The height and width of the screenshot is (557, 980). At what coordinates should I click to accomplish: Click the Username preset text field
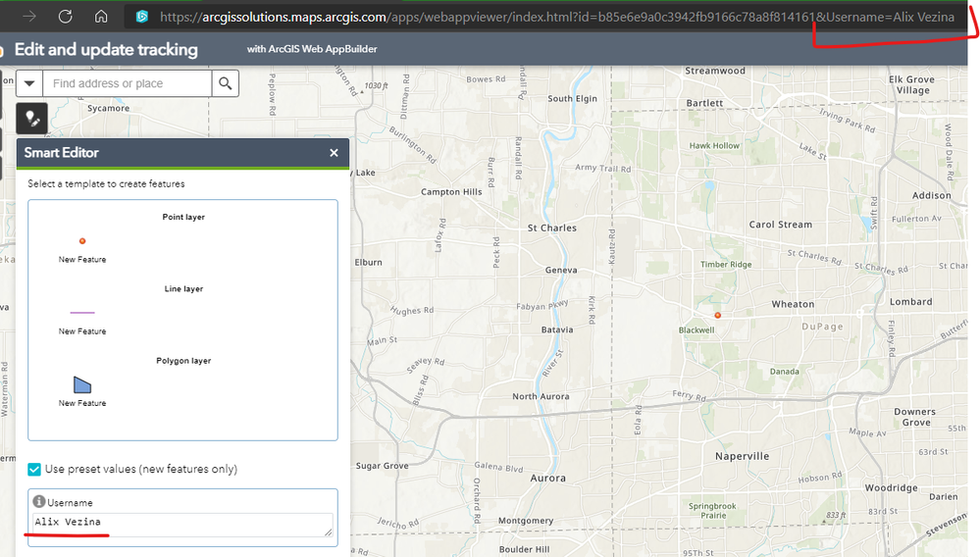tap(182, 525)
